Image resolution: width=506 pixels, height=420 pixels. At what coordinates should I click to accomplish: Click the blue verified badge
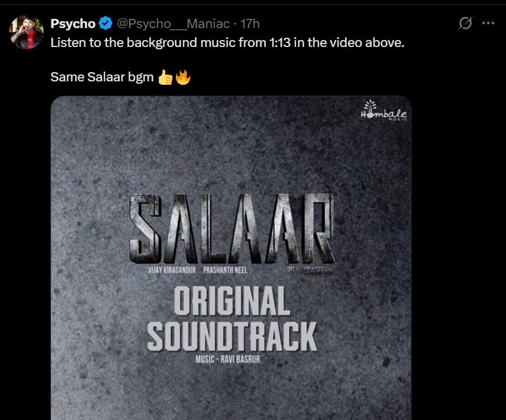coord(105,23)
